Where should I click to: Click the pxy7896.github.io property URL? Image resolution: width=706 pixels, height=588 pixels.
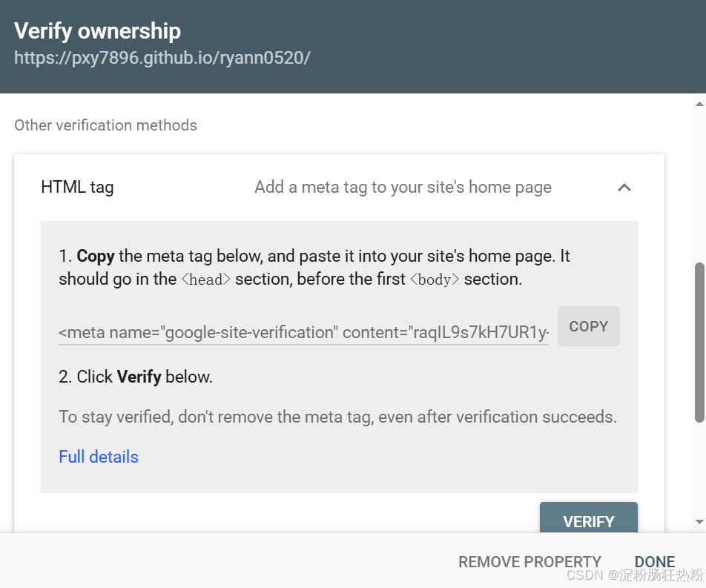pyautogui.click(x=162, y=58)
